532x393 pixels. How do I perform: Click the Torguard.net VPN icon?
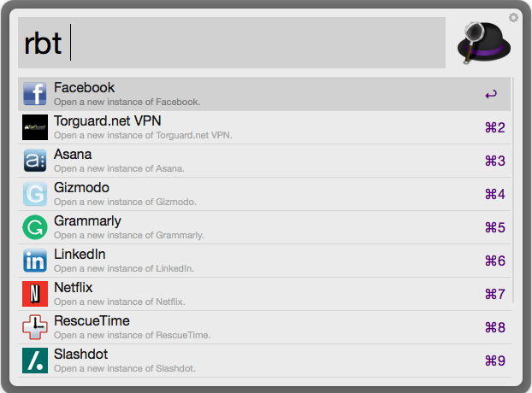pyautogui.click(x=35, y=127)
